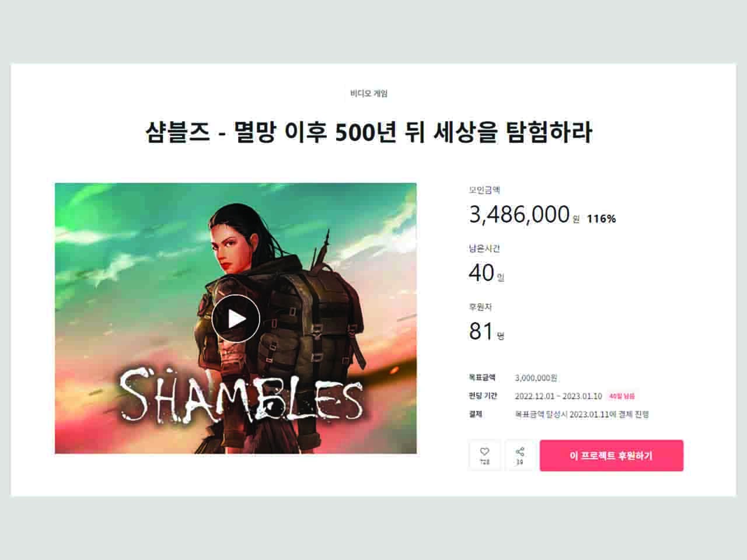Click the share icon button

519,455
